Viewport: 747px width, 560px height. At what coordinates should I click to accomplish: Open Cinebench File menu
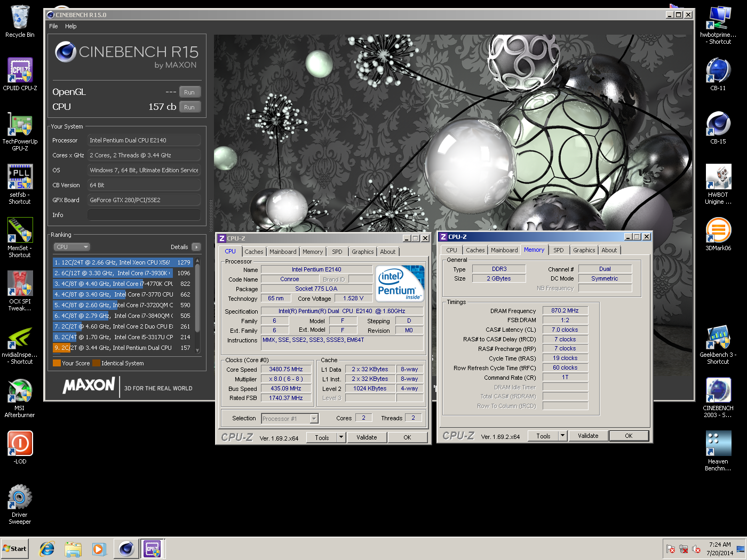(53, 26)
